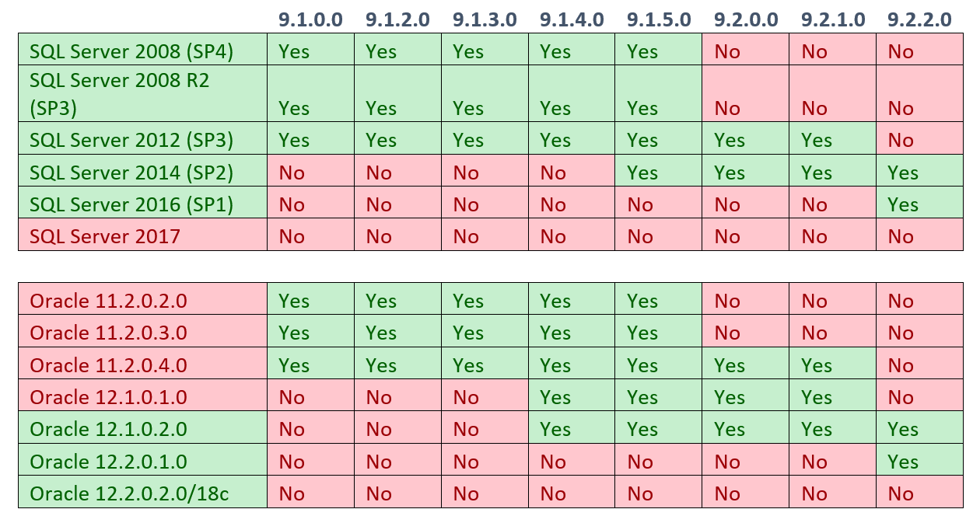Screen dimensions: 980x523
Task: Select SQL Server 2014 (SP2) cell under 9.1.5.0
Action: [x=642, y=173]
